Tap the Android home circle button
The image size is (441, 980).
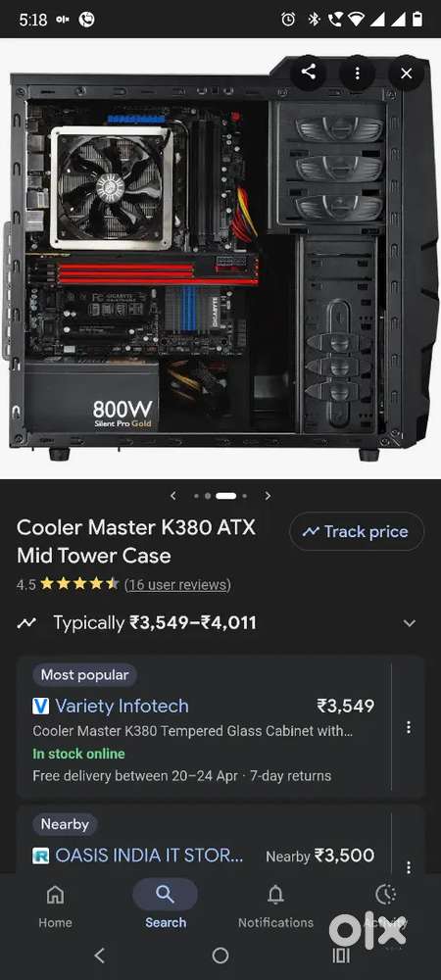220,955
